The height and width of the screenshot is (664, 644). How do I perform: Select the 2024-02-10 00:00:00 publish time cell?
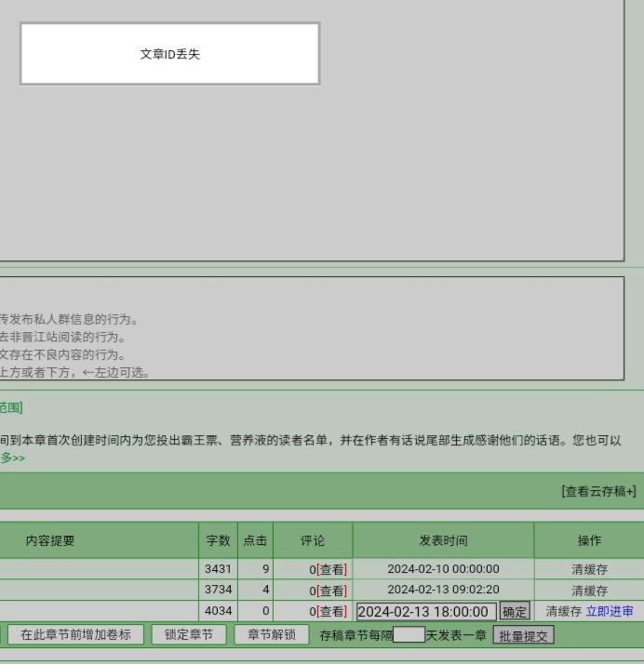pos(443,569)
